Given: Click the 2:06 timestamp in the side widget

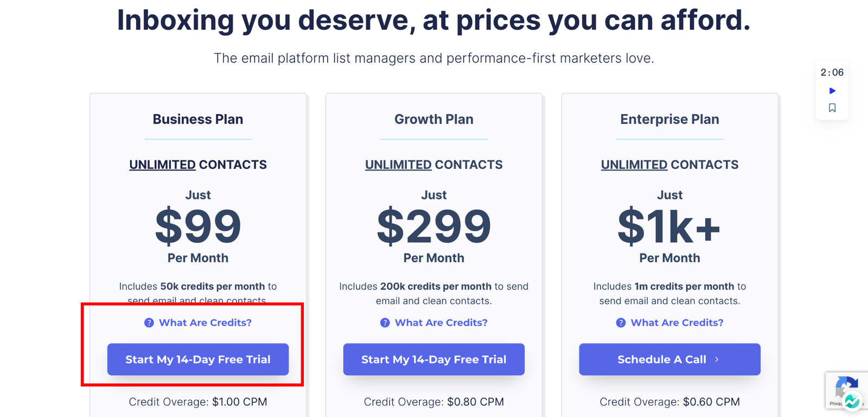Looking at the screenshot, I should [x=832, y=72].
